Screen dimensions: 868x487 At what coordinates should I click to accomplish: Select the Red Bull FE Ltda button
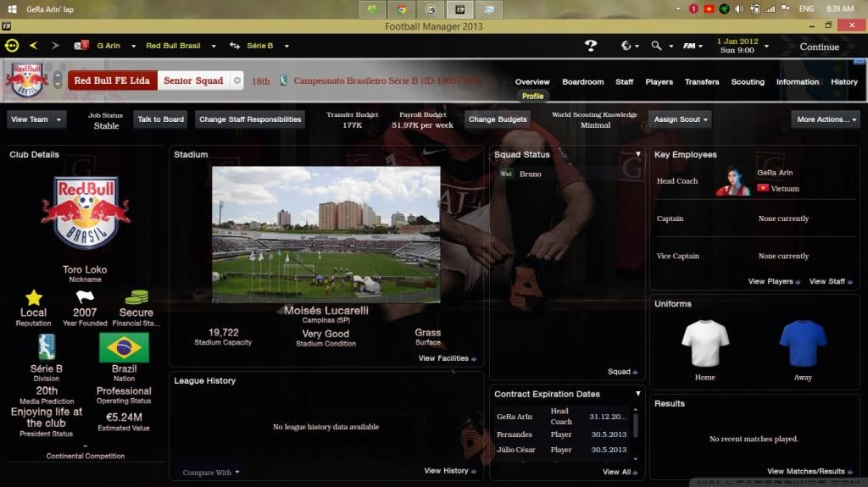113,80
